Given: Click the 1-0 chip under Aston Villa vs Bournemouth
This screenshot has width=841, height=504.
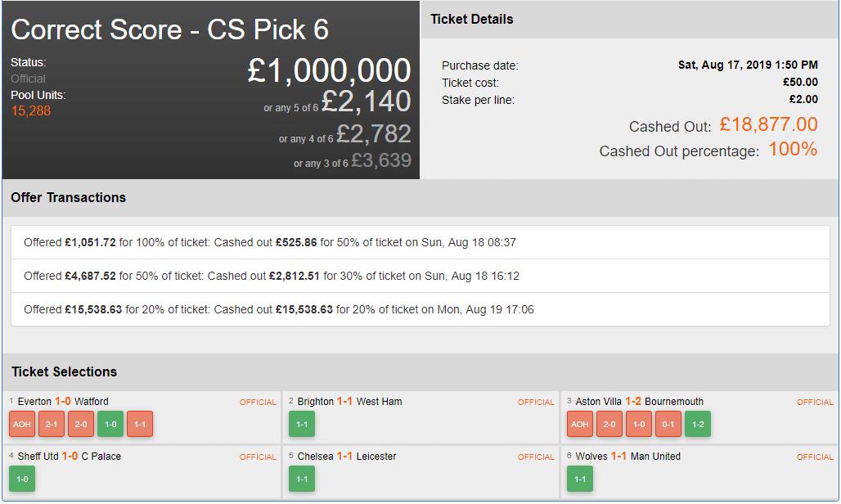Looking at the screenshot, I should [x=639, y=424].
